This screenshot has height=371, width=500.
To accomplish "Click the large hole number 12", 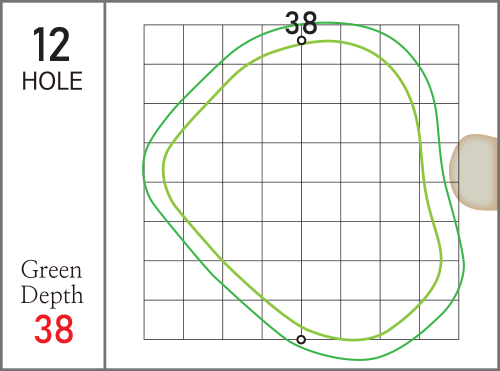I will tap(51, 44).
